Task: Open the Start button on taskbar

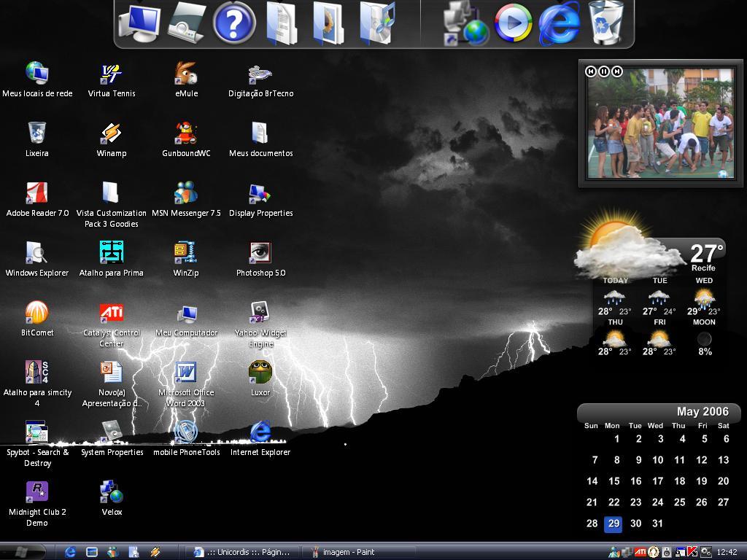Action: [23, 552]
